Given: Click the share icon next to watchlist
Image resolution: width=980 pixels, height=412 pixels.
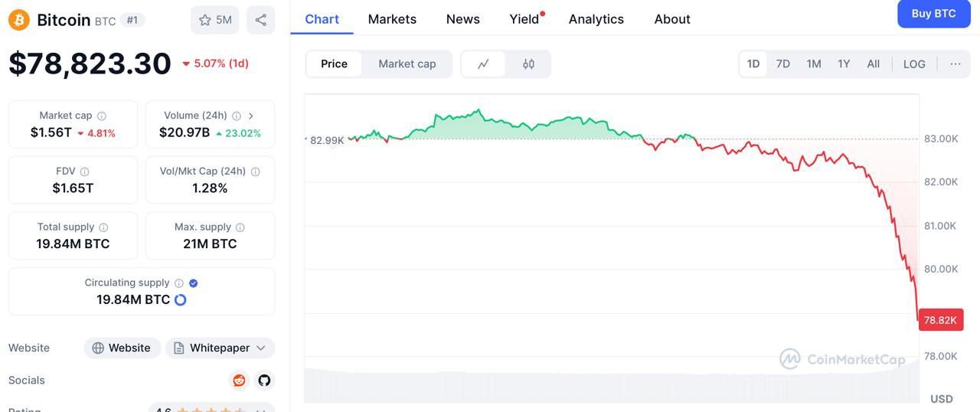Looking at the screenshot, I should pyautogui.click(x=260, y=20).
